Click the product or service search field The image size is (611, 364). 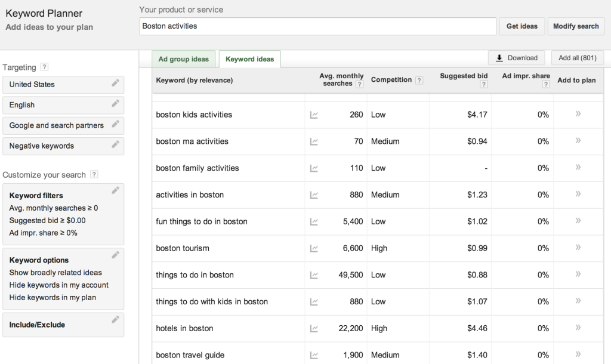[x=317, y=26]
